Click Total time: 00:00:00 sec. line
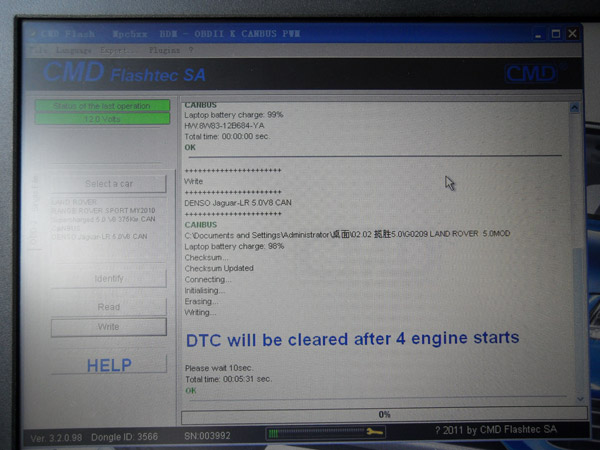This screenshot has width=600, height=450. [x=227, y=136]
